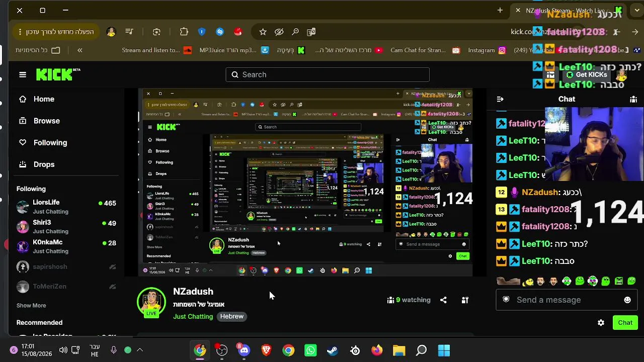Open the all bookmarks folder

coord(38,50)
